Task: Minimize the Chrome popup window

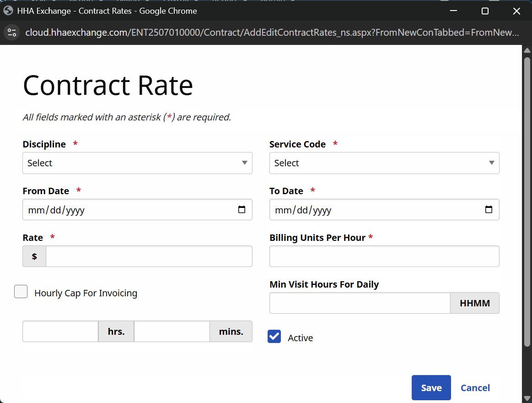Action: pos(453,11)
